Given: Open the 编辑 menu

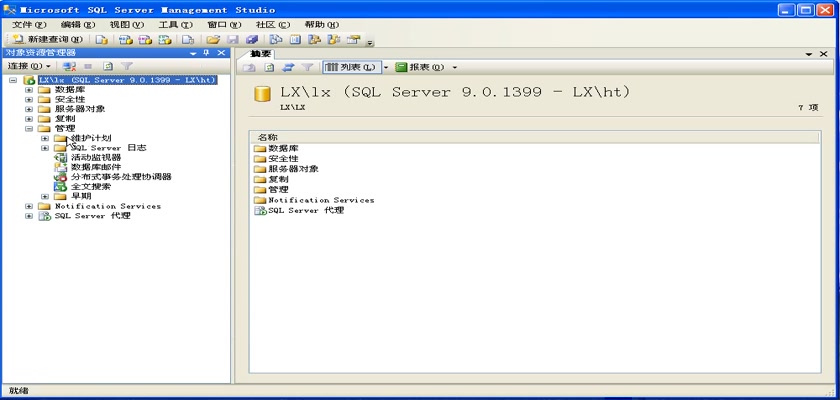Looking at the screenshot, I should [78, 25].
